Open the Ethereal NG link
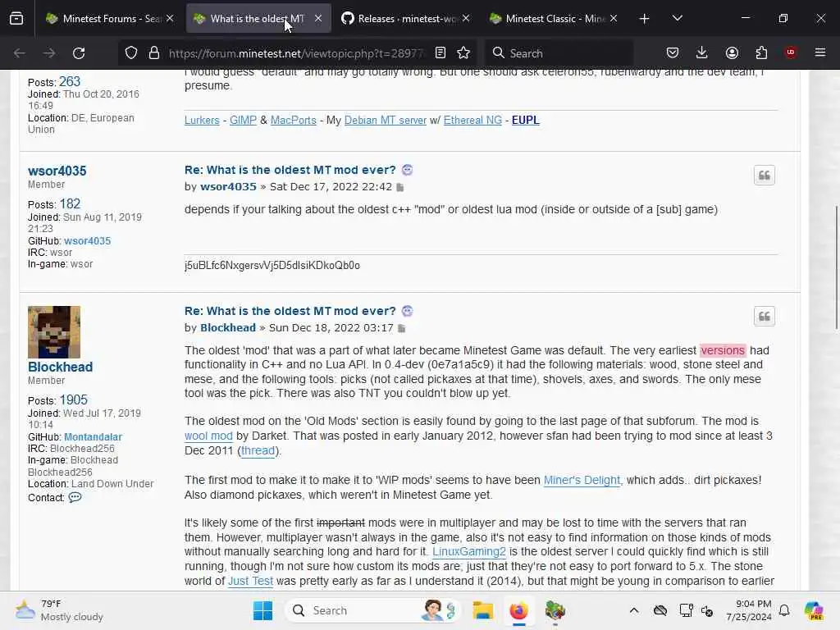The image size is (840, 630). pyautogui.click(x=472, y=120)
